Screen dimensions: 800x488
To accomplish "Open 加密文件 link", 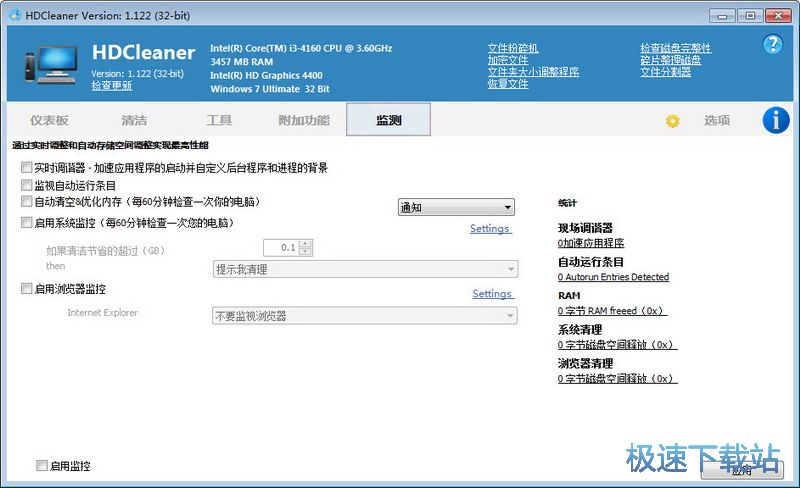I will click(508, 60).
